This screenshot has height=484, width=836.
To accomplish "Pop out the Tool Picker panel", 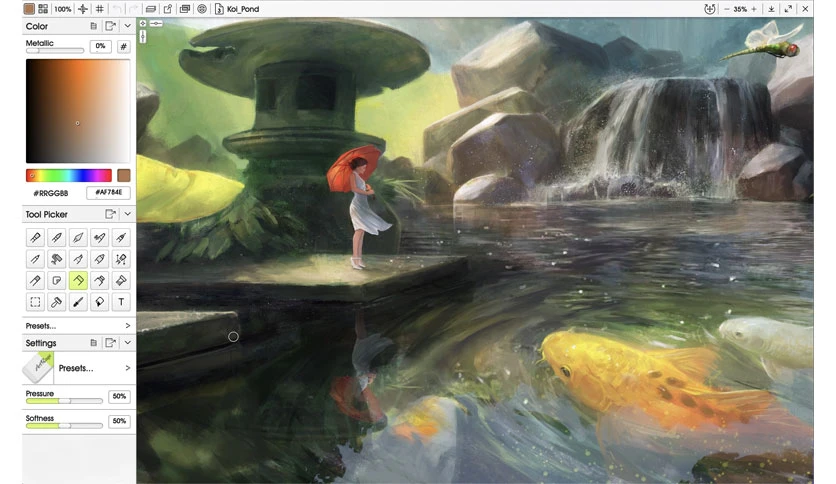I will [110, 214].
